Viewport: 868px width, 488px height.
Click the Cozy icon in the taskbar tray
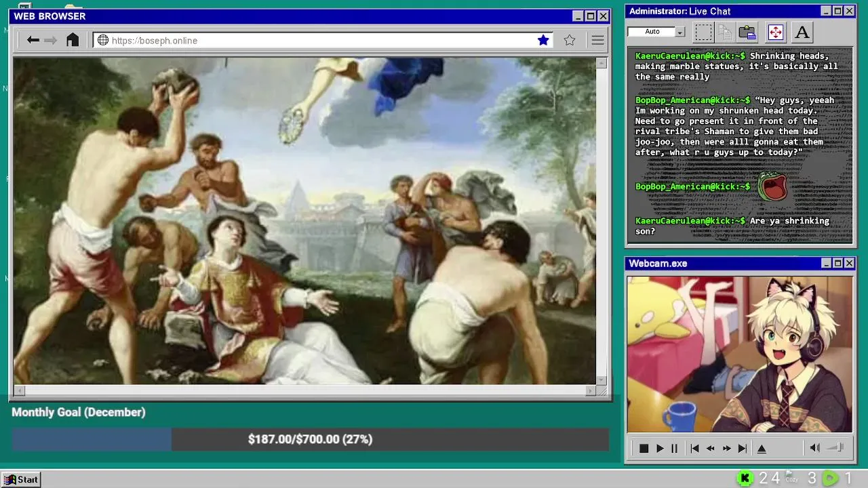(x=791, y=478)
